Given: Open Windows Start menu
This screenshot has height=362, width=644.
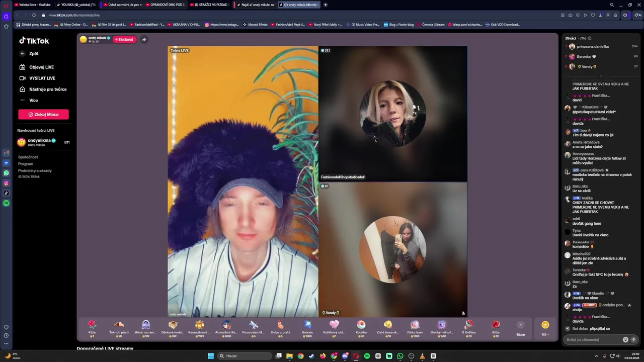Looking at the screenshot, I should pyautogui.click(x=211, y=356).
